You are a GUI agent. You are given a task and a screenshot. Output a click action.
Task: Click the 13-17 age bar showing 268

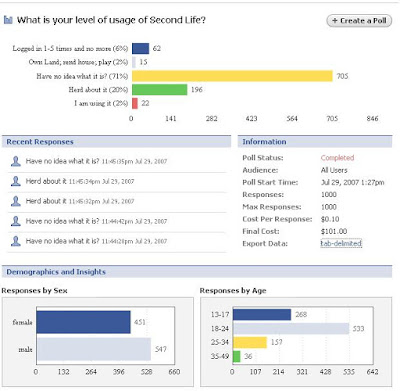click(x=262, y=314)
